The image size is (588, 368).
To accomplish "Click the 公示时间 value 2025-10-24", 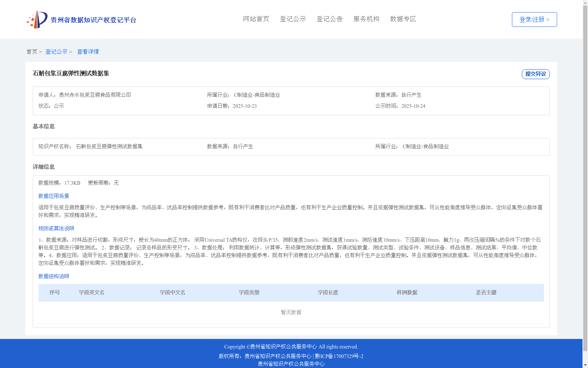I will 413,106.
